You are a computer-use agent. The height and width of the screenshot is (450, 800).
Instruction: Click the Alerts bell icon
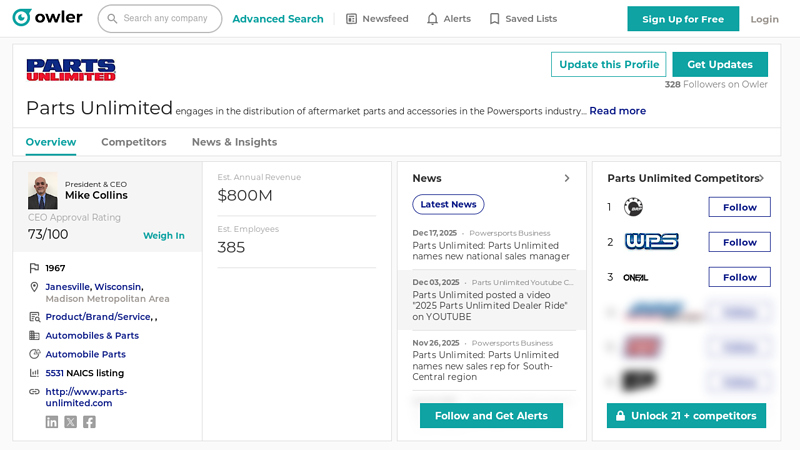(x=432, y=19)
